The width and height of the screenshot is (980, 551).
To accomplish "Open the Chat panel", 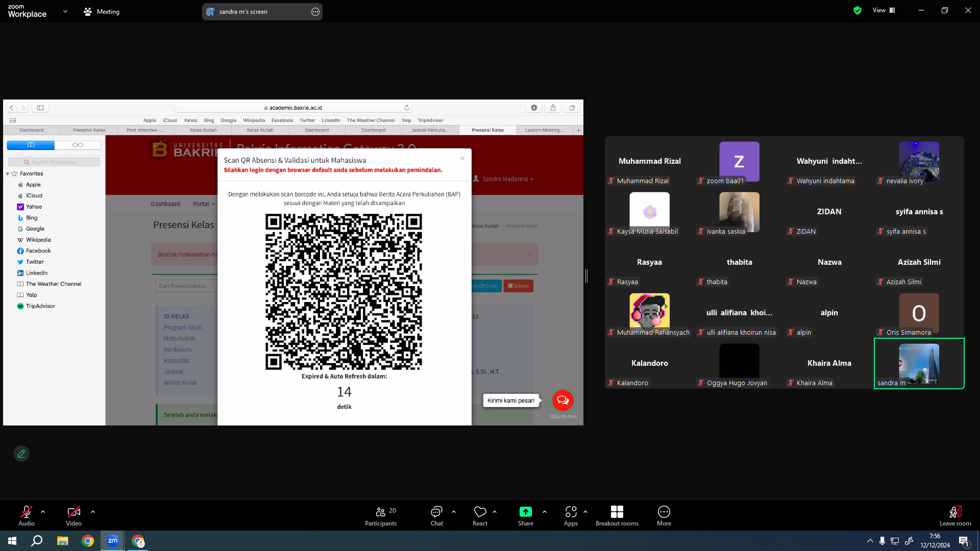I will tap(437, 515).
